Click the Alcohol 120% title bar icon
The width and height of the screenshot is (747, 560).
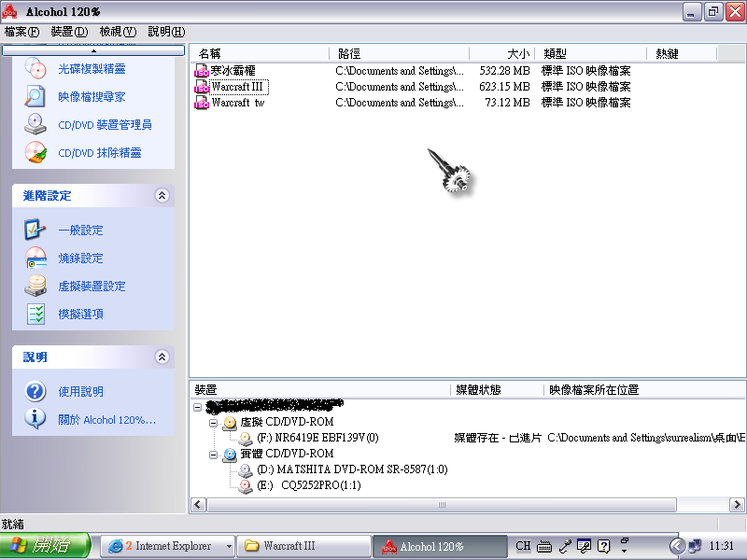pos(9,11)
